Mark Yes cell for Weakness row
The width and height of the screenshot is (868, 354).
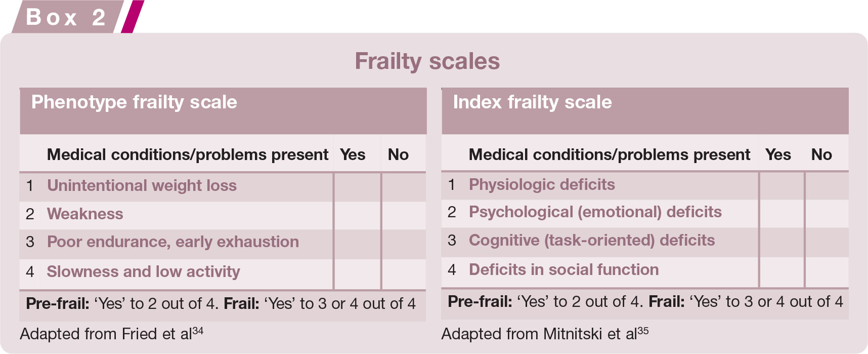click(x=357, y=215)
